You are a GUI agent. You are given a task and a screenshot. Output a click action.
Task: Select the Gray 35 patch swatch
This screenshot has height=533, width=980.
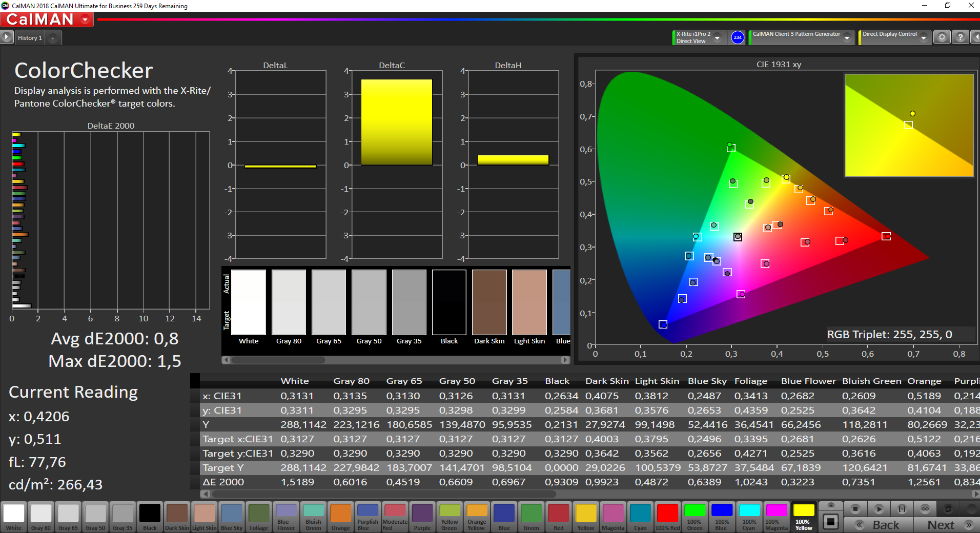[122, 517]
